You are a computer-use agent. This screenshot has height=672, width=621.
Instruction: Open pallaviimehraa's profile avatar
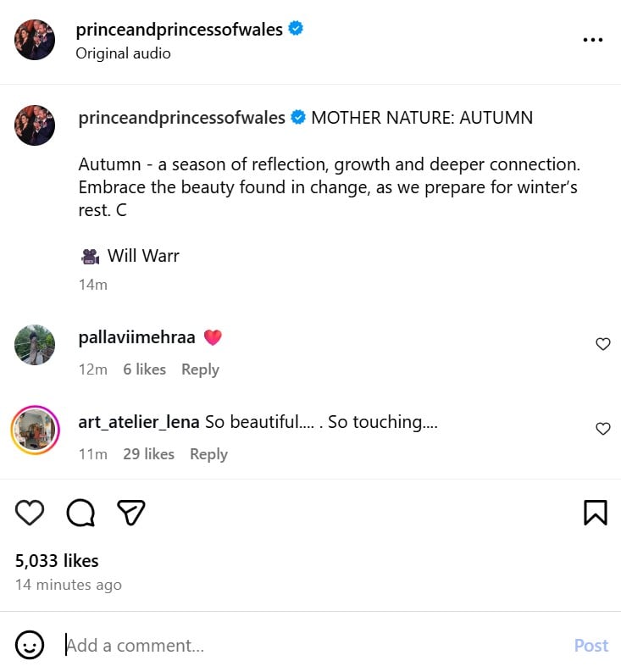coord(35,345)
